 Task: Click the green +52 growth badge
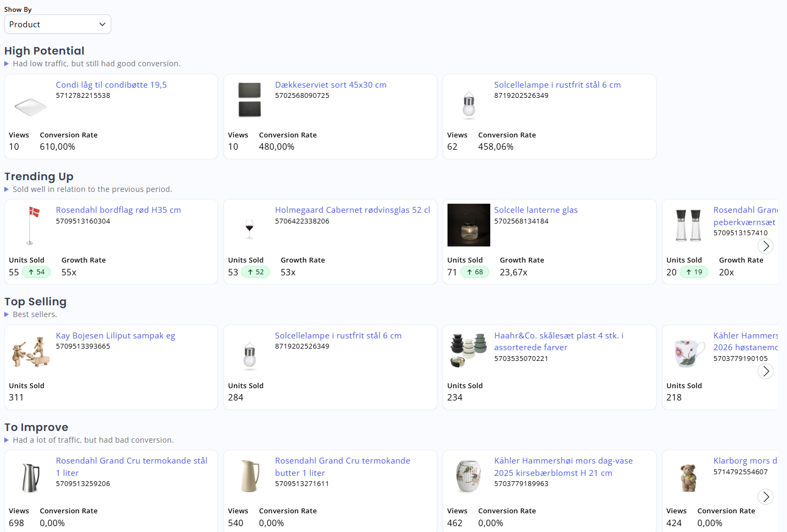pos(256,272)
